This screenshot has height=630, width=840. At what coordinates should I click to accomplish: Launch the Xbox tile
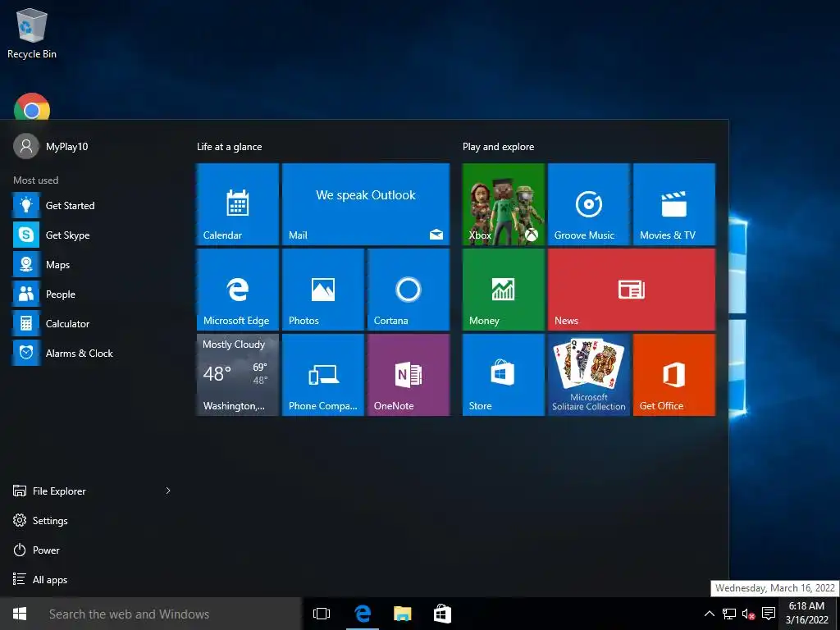pos(503,204)
